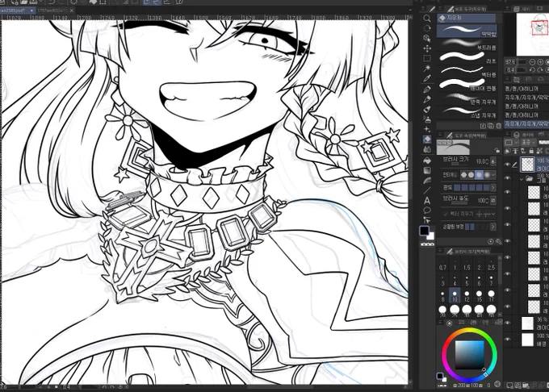Click the navigator rotate left icon
Screen dimensions: 549x392
click(532, 70)
